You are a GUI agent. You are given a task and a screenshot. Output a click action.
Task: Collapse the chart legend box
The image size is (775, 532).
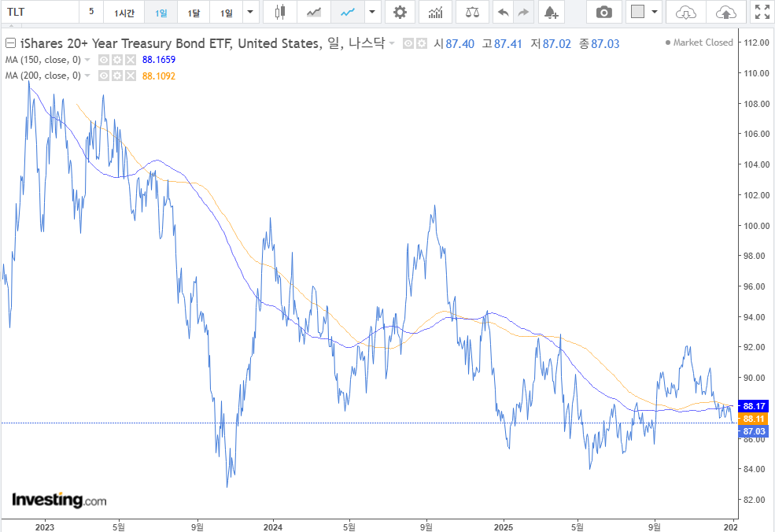click(x=10, y=43)
